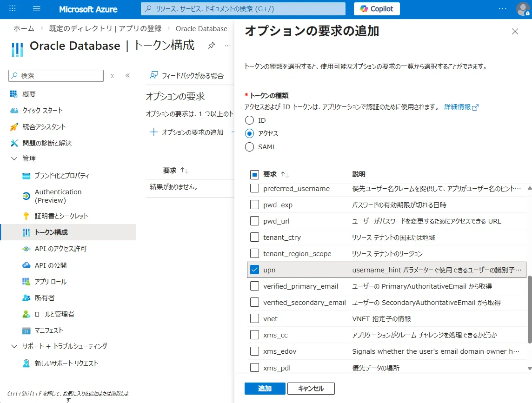Navigate to ホーム via breadcrumb
Screen dimensions: 532x403
coord(24,28)
